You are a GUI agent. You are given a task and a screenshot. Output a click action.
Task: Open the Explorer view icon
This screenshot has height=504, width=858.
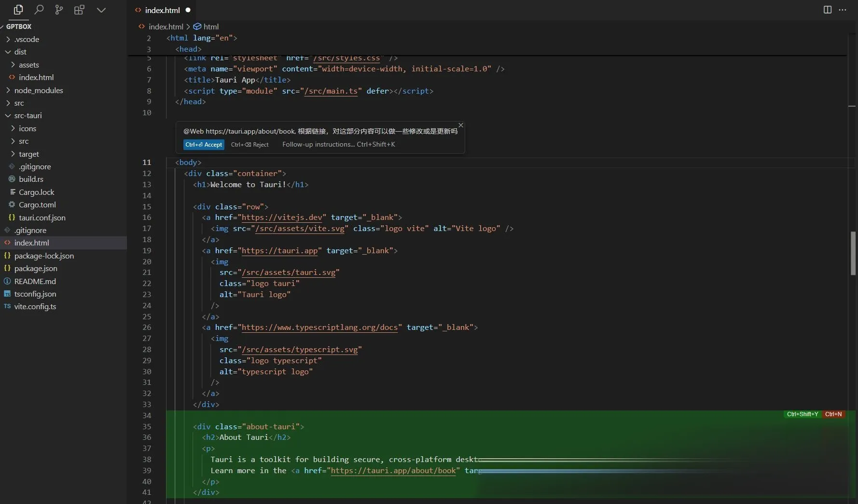[x=18, y=10]
